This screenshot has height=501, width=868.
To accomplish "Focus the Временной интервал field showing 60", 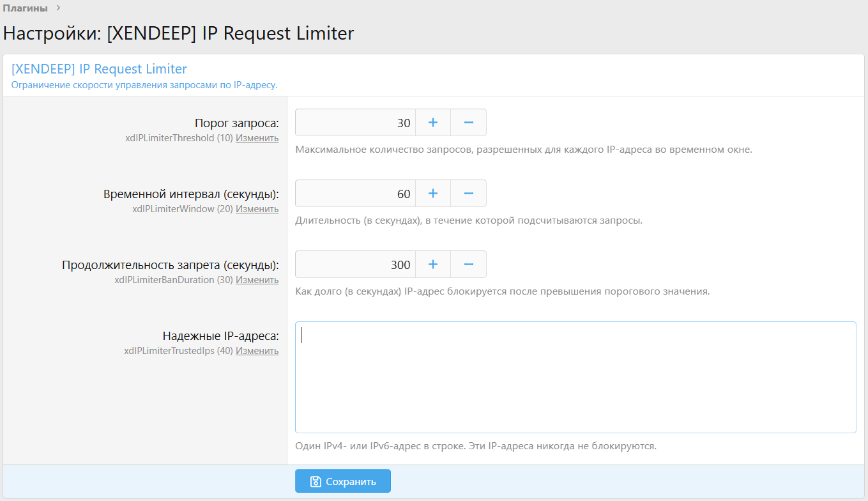I will (x=355, y=194).
